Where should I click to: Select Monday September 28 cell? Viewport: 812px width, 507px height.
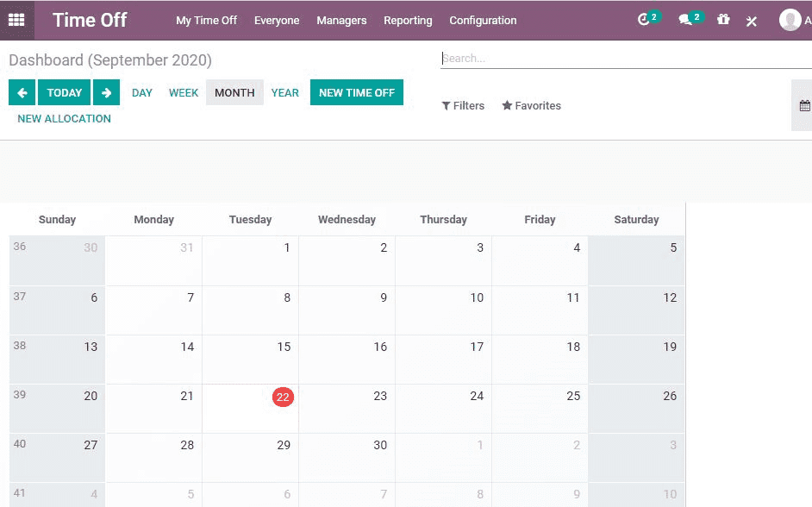pos(153,458)
